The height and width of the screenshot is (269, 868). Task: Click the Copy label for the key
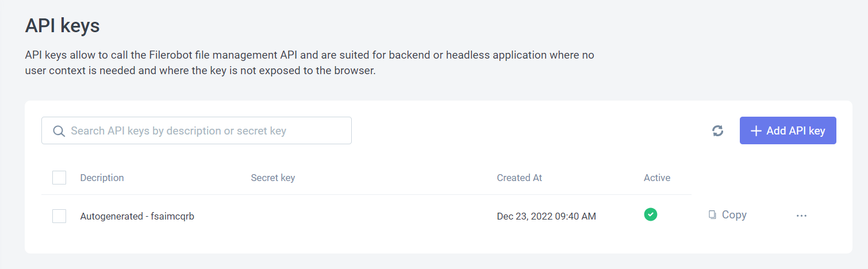click(x=734, y=215)
